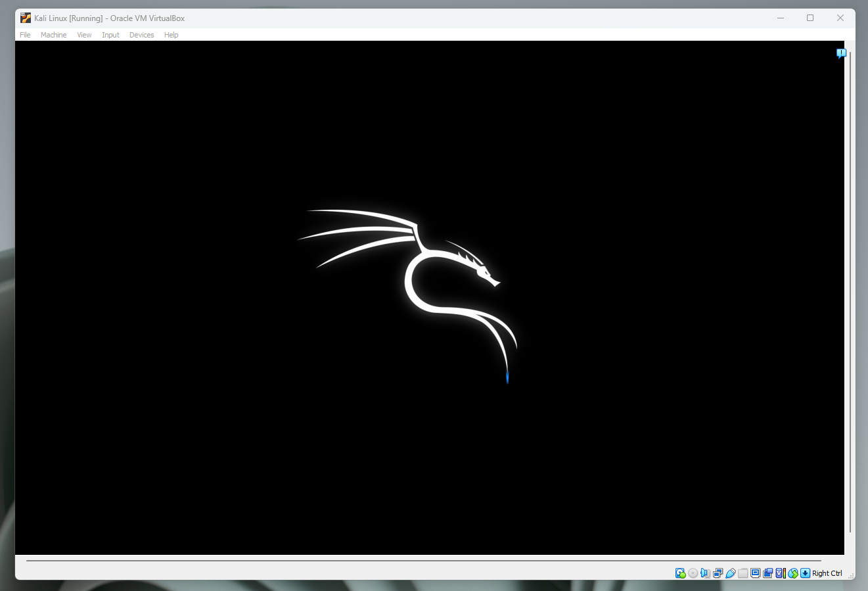Open the Help menu
This screenshot has width=868, height=591.
(x=171, y=35)
